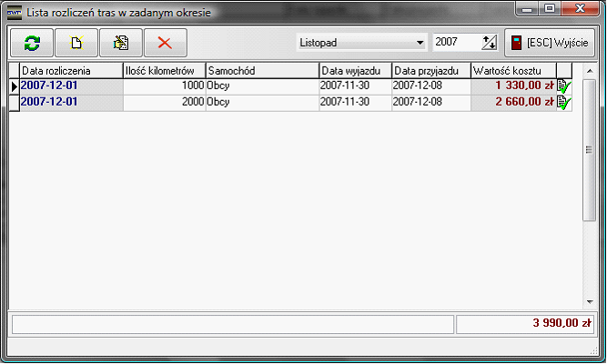Screen dimensions: 607x364
Task: Click the status icon in the 1 330,00 zł row
Action: click(x=564, y=86)
